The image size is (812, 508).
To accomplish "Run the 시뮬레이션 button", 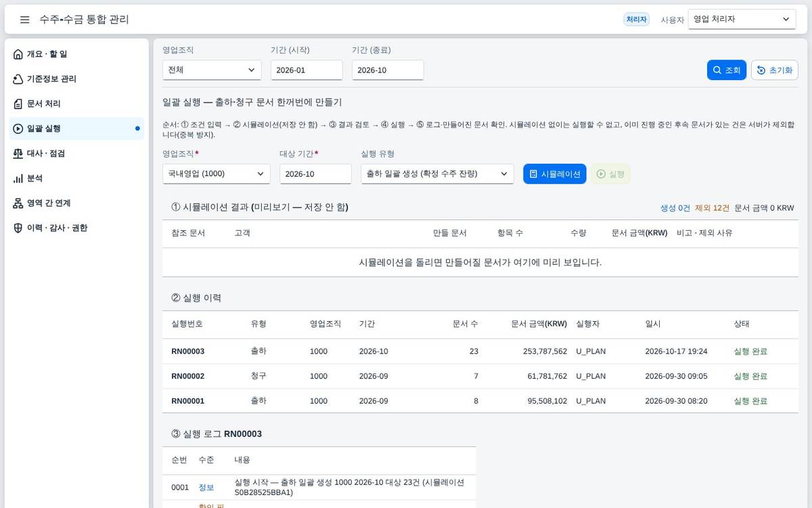I will coord(555,174).
